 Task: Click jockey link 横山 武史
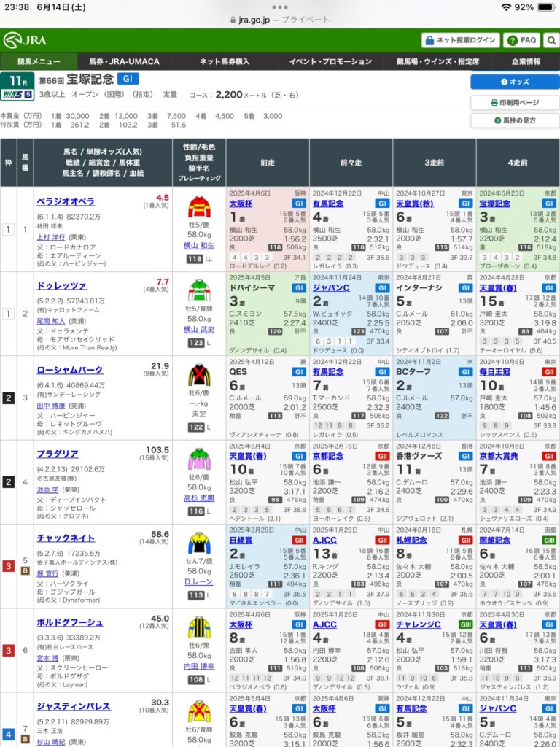[x=199, y=330]
